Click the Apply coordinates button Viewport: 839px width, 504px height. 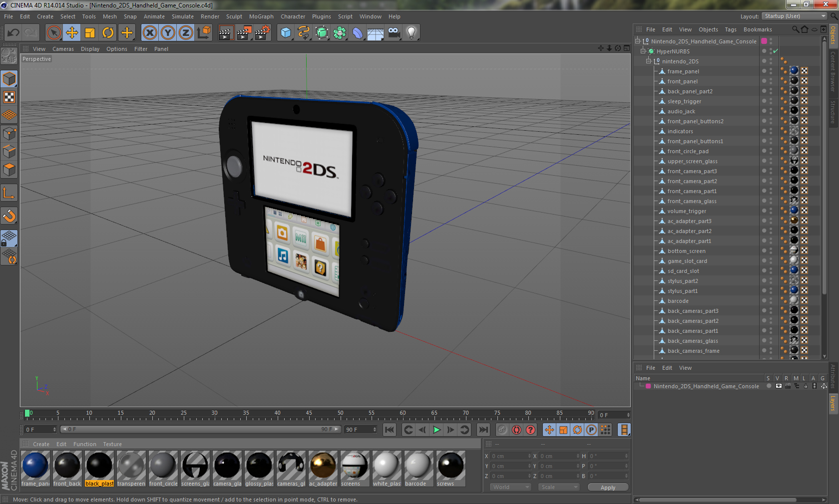click(x=608, y=488)
